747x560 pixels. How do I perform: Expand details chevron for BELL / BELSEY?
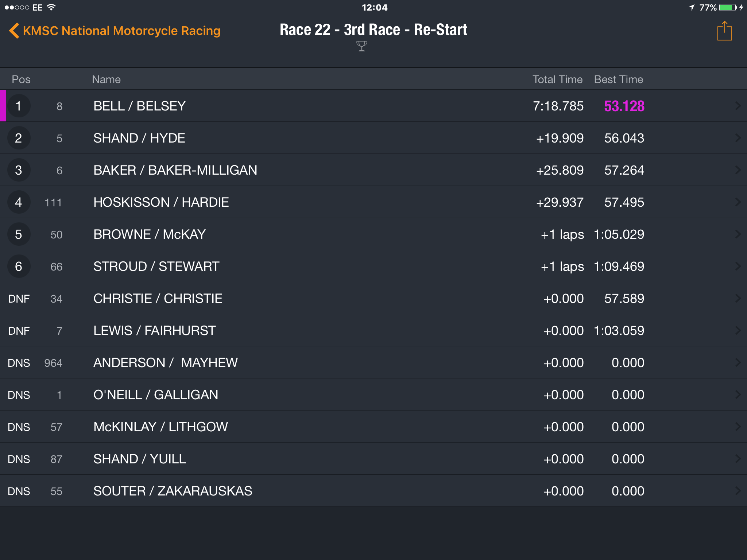tap(738, 106)
